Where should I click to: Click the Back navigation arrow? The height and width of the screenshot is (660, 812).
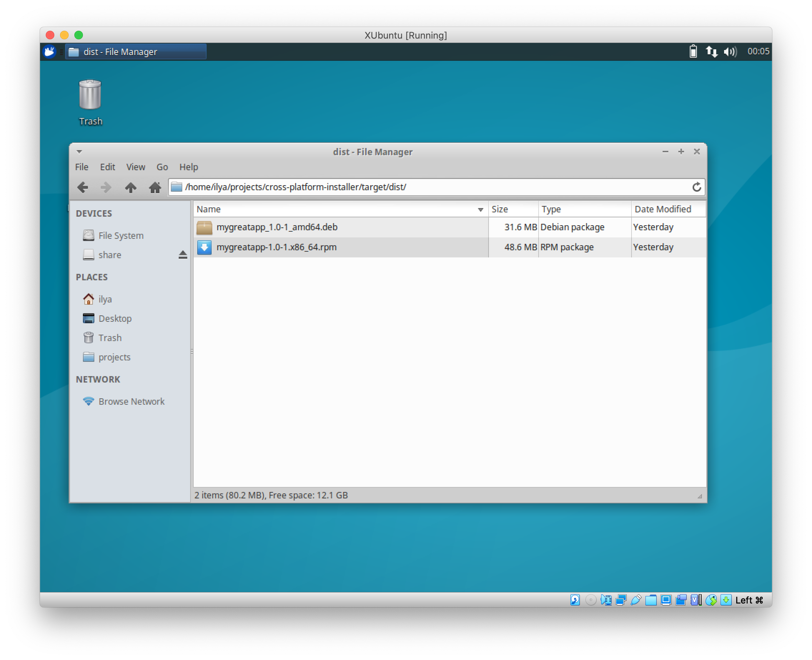(x=83, y=187)
